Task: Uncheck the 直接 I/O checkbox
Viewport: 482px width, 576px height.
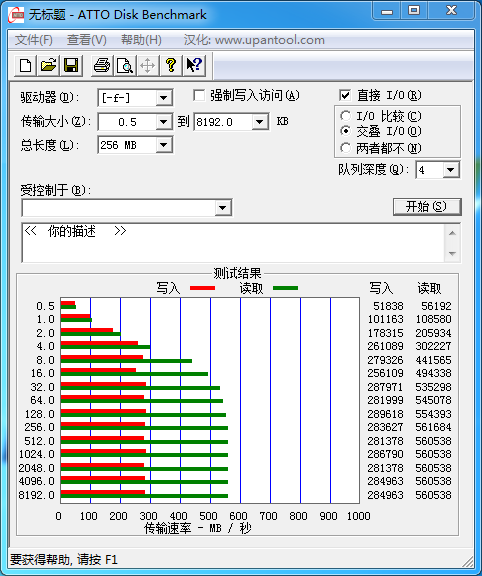Action: pos(345,96)
